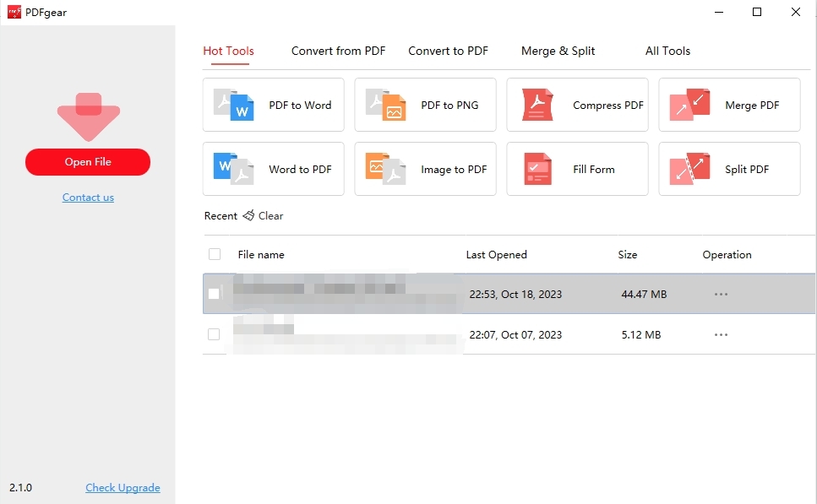Tick the checkbox for the 5.12 MB file
The height and width of the screenshot is (504, 817).
pyautogui.click(x=214, y=334)
